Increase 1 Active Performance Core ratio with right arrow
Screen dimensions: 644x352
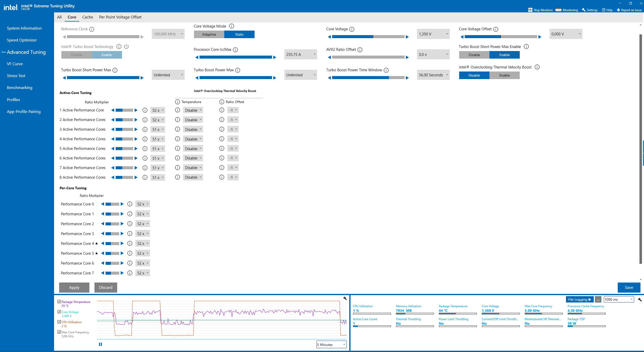136,110
